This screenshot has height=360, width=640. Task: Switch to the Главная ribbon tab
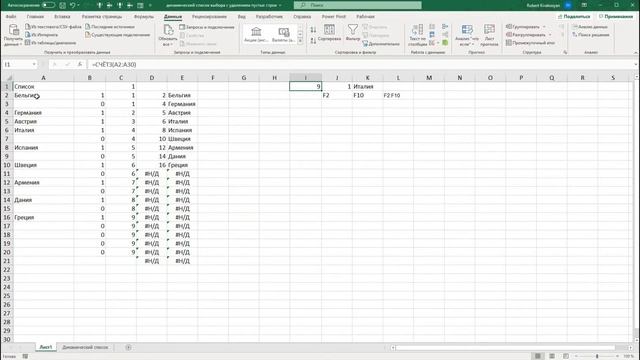coord(35,17)
